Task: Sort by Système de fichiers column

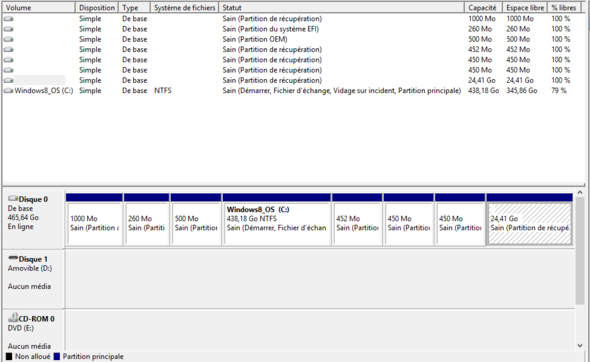Action: pos(184,8)
